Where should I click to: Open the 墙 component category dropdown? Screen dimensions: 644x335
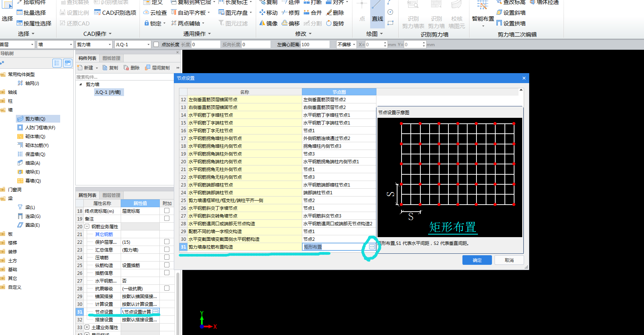(55, 44)
